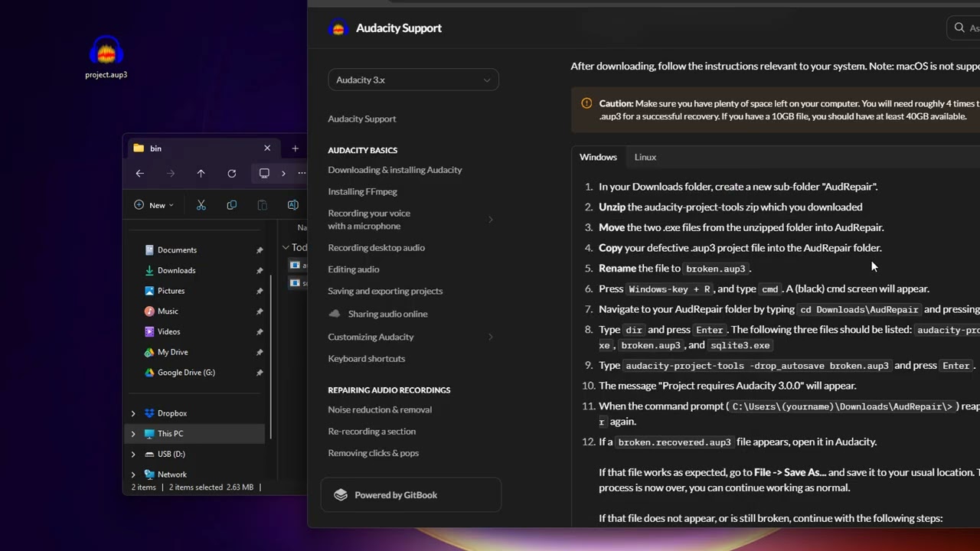Open the Audacity 3.x version dropdown
Viewport: 980px width, 551px height.
tap(413, 80)
